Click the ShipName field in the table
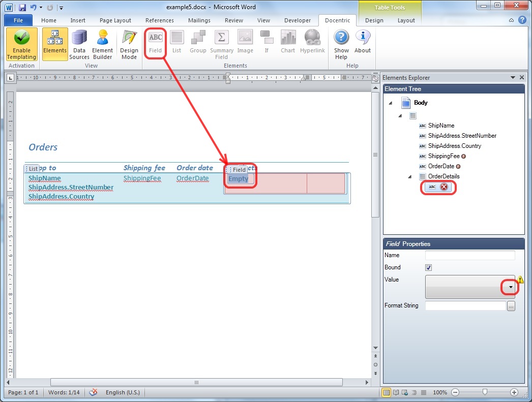 44,178
